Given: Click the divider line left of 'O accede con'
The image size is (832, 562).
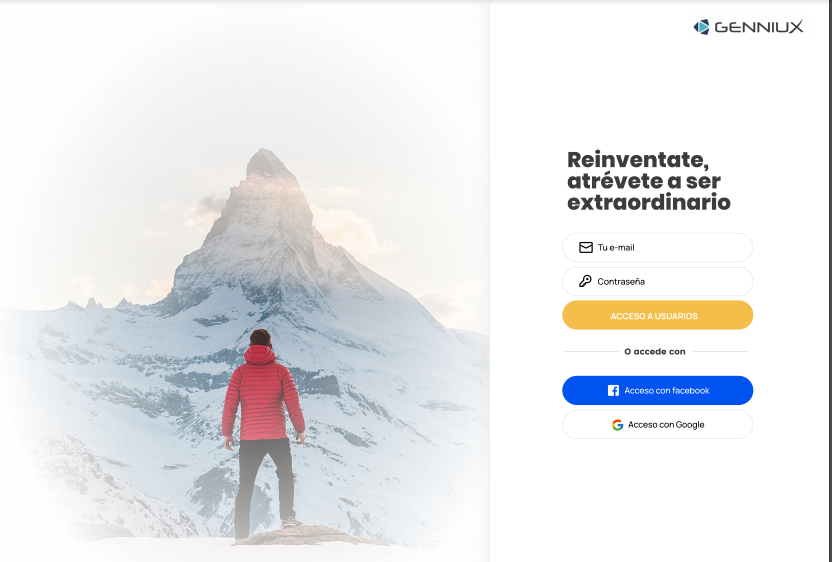Looking at the screenshot, I should 591,351.
